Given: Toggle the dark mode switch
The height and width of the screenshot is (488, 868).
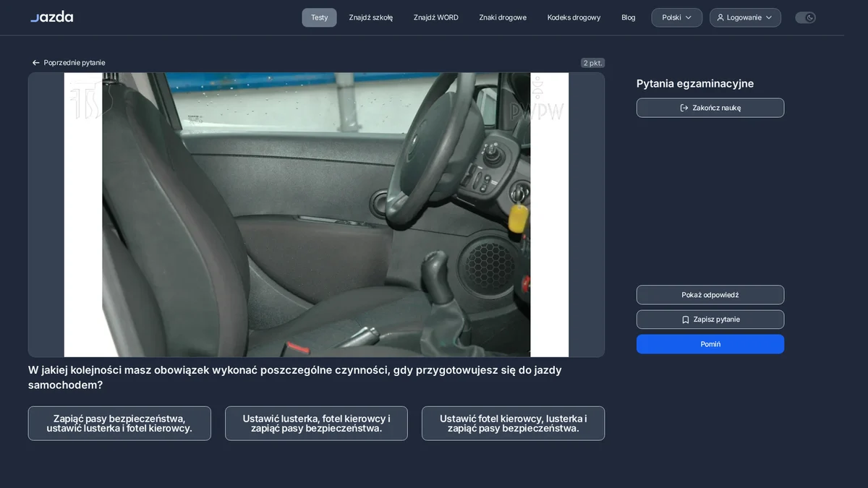Looking at the screenshot, I should pos(805,17).
